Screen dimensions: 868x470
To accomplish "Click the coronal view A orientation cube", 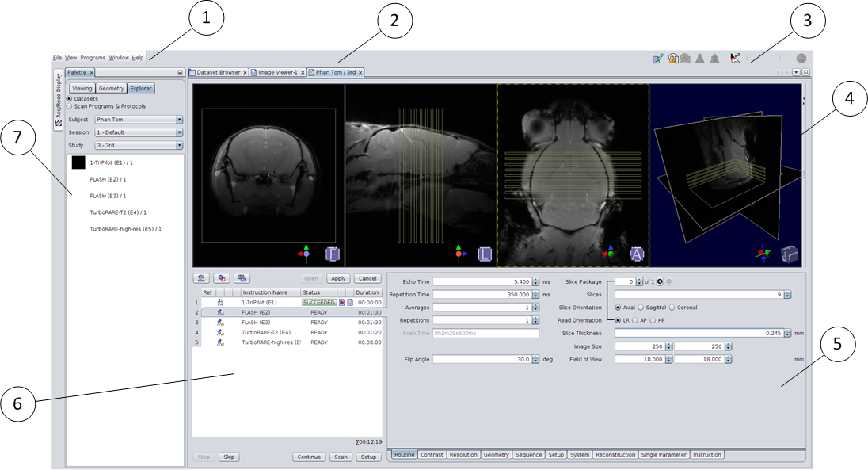I will tap(637, 254).
